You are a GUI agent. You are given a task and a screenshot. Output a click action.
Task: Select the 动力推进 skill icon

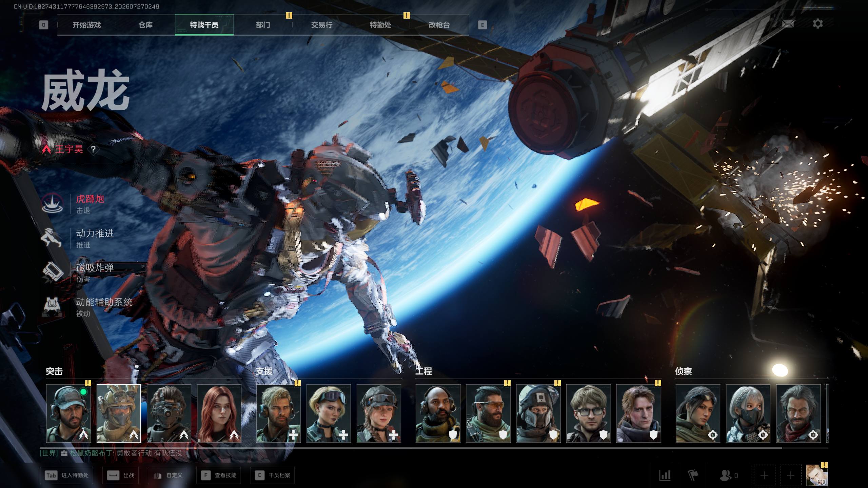(52, 238)
